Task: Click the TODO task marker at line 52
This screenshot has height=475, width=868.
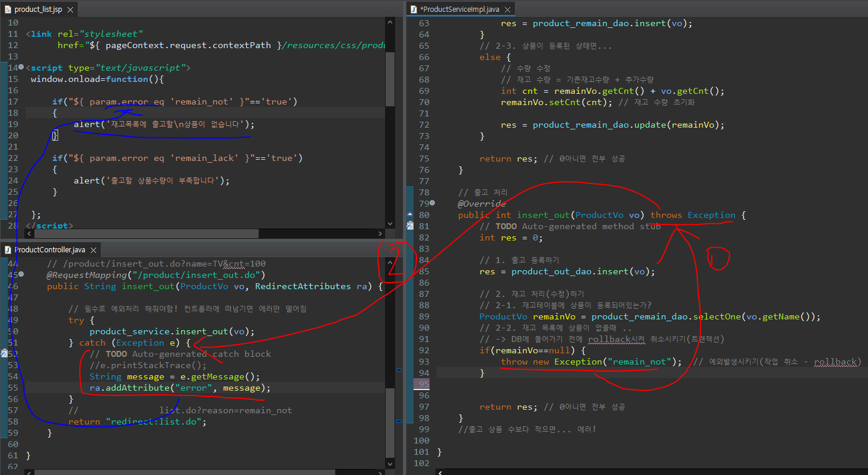Action: coord(4,354)
